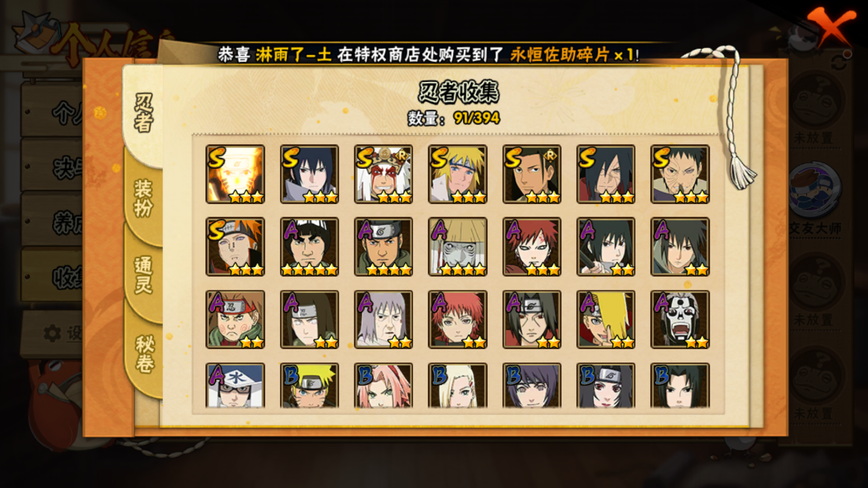This screenshot has width=868, height=488.
Task: Select the Jiraiya sage S-rank card
Action: click(x=383, y=174)
